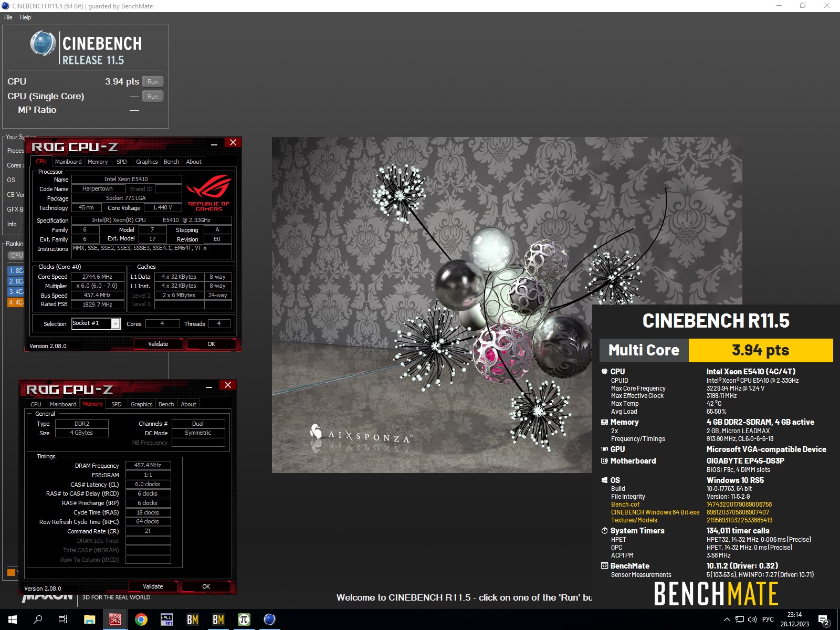Run the CPU benchmark

[x=153, y=81]
